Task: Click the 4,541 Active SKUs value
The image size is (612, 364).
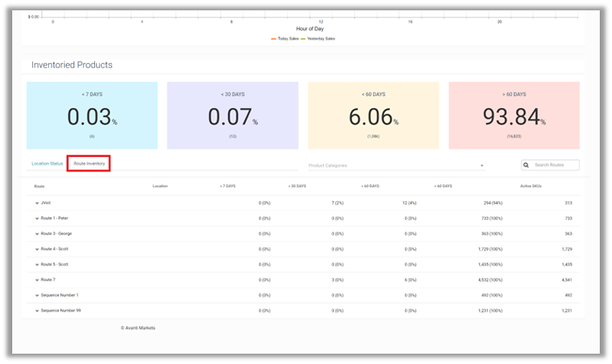Action: coord(567,280)
